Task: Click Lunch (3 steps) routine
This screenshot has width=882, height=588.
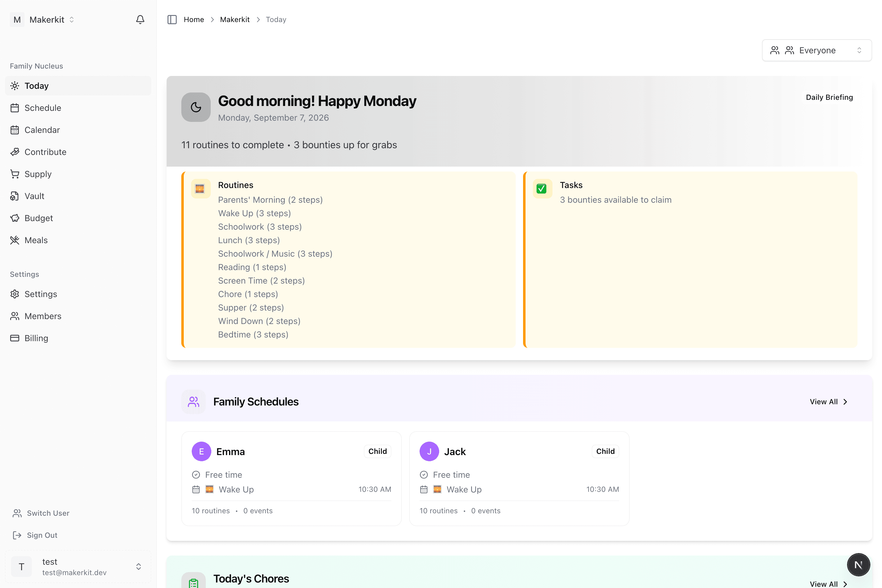Action: 249,240
